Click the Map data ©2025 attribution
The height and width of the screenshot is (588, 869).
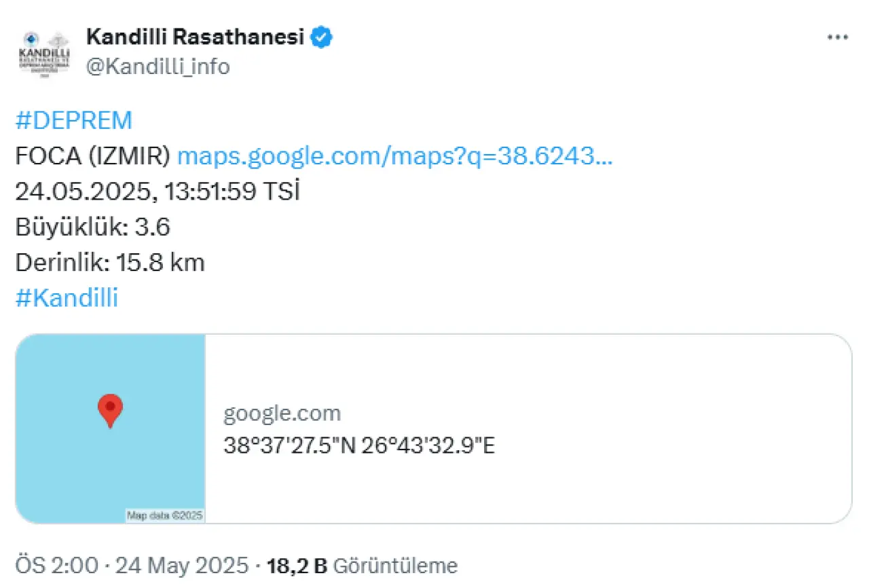(165, 515)
